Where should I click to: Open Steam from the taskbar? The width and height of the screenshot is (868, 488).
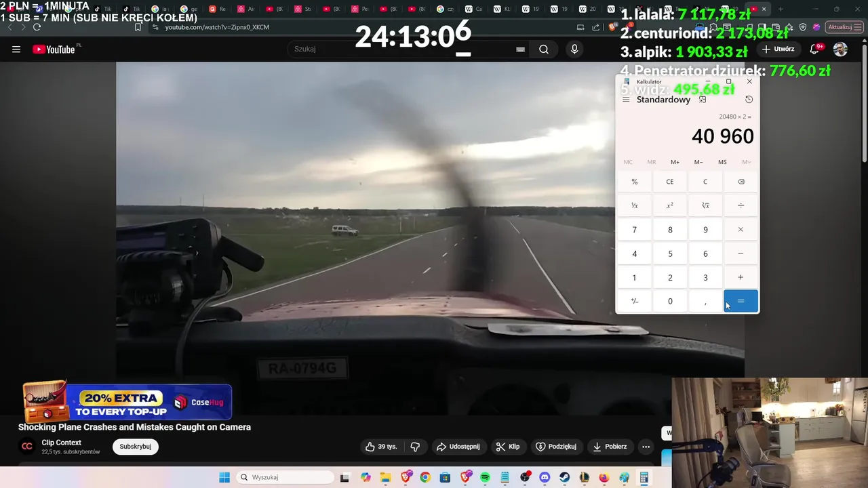point(564,477)
